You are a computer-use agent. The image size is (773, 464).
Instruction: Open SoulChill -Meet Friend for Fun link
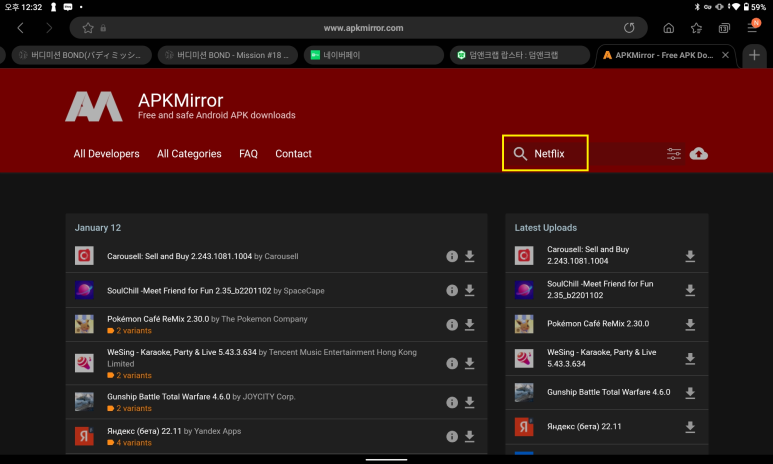pos(189,291)
